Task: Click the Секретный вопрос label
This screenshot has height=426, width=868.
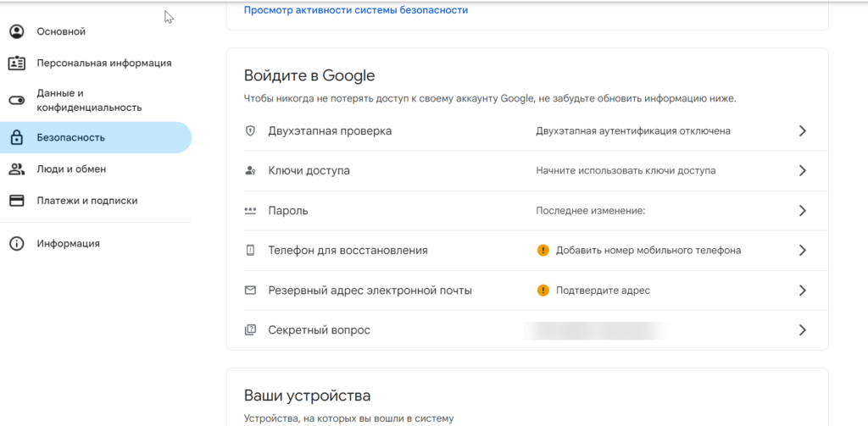Action: click(320, 330)
